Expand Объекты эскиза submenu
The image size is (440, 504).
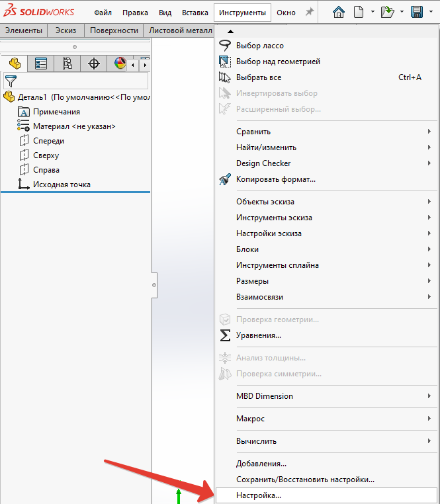(326, 202)
